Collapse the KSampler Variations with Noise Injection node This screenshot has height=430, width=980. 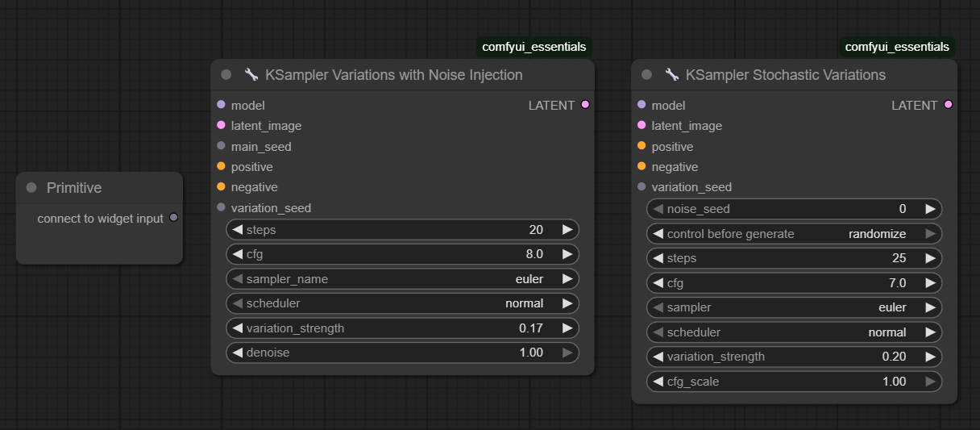click(226, 75)
